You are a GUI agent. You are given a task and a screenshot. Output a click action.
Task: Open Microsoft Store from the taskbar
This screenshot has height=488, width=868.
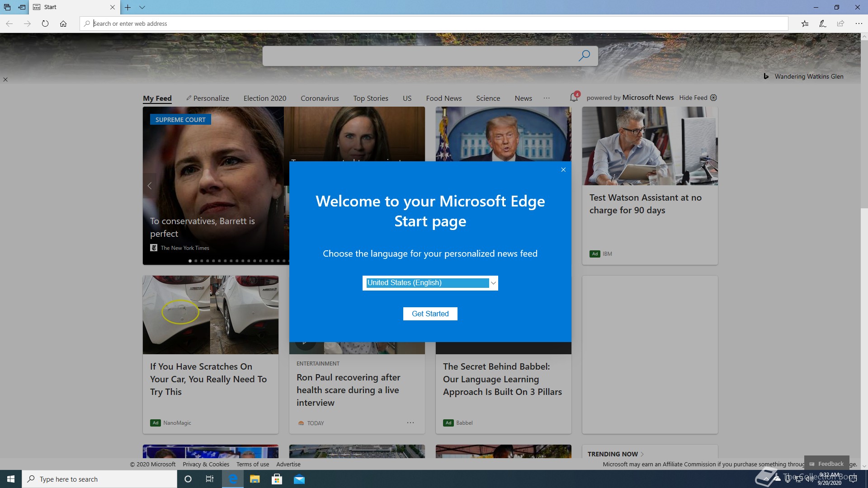pos(277,479)
